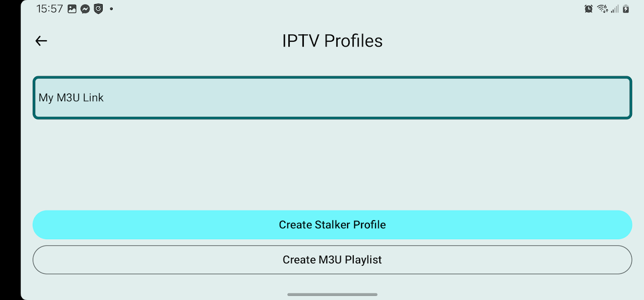Tap the cellular signal strength icon

click(614, 9)
